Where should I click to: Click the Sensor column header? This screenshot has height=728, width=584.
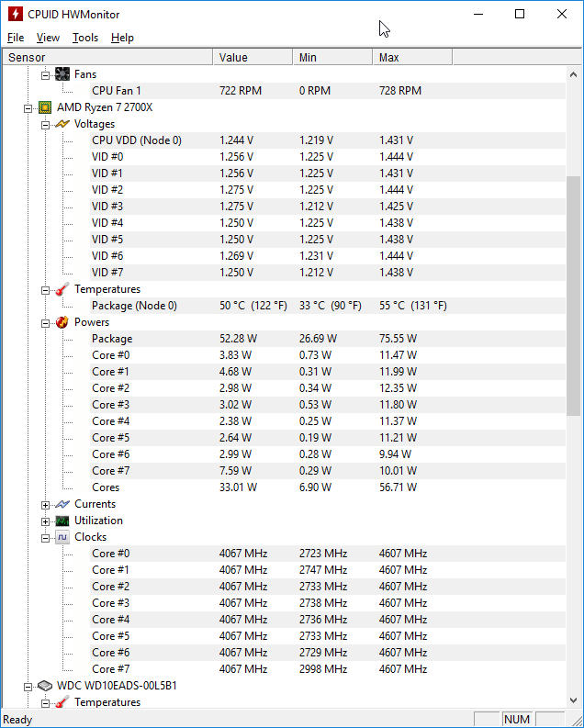(107, 57)
